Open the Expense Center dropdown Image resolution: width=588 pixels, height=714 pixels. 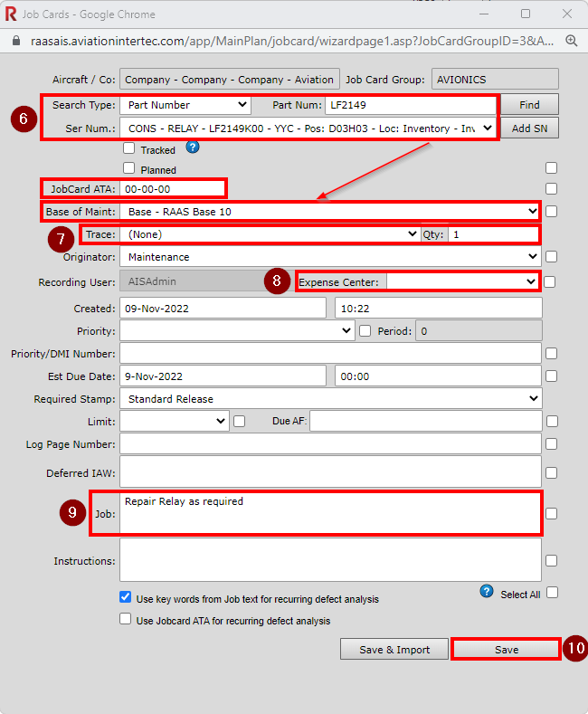pos(462,281)
